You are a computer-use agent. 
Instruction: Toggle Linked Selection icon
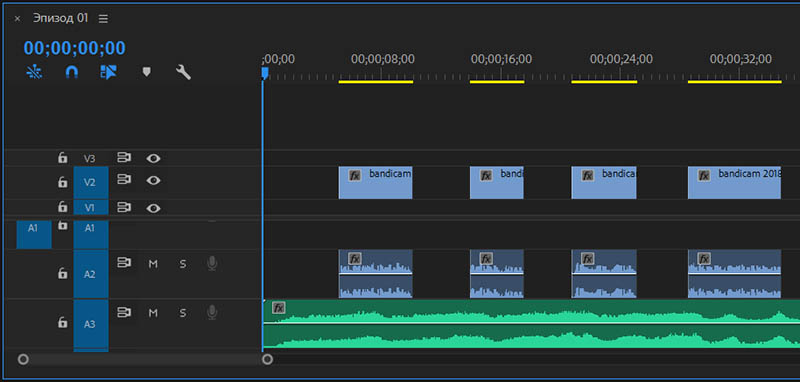tap(108, 72)
